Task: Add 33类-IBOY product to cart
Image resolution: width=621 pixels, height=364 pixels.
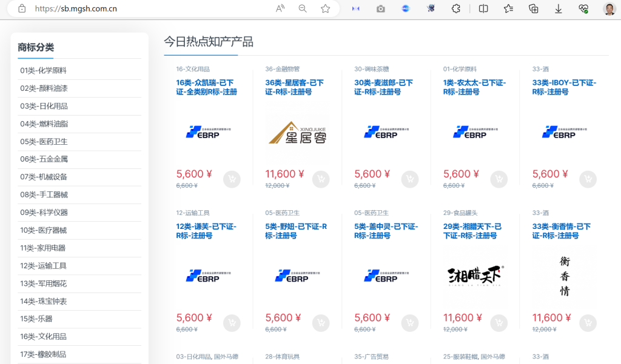Action: [x=588, y=179]
